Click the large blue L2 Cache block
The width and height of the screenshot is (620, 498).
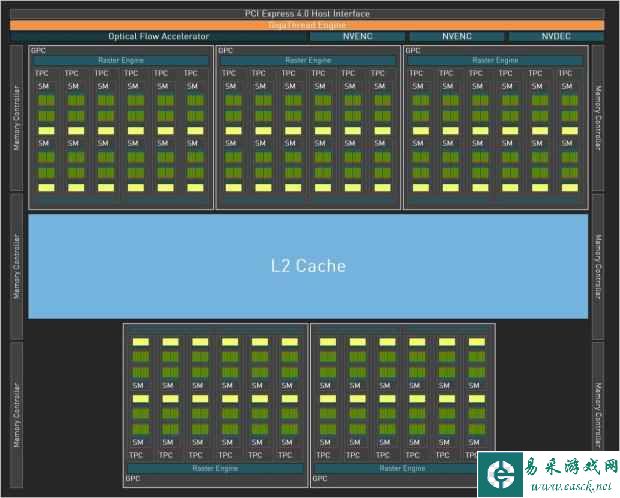(308, 266)
